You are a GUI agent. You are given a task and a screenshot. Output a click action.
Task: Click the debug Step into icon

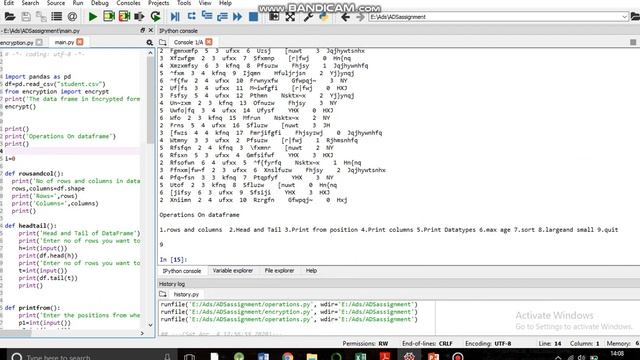click(207, 17)
